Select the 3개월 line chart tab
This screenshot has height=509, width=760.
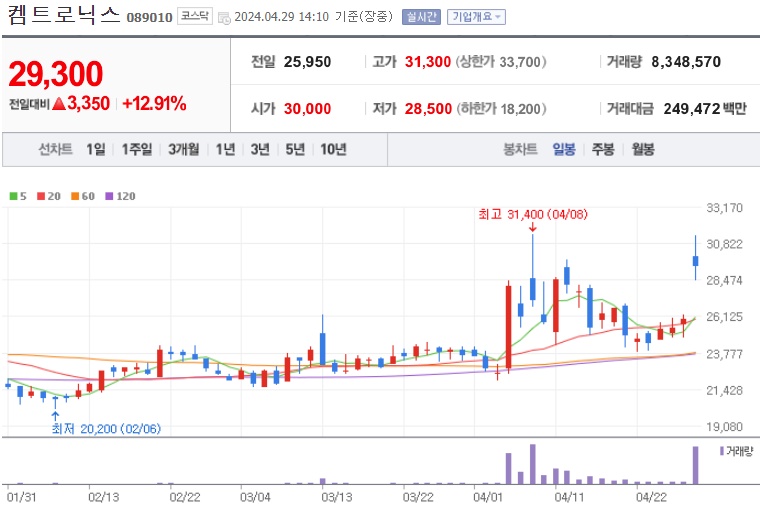(184, 149)
